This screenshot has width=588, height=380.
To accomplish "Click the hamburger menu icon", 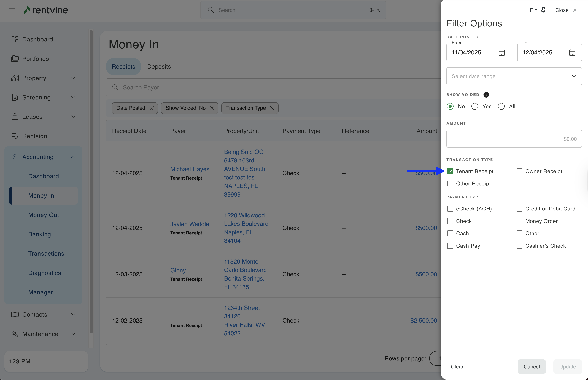I will click(12, 10).
